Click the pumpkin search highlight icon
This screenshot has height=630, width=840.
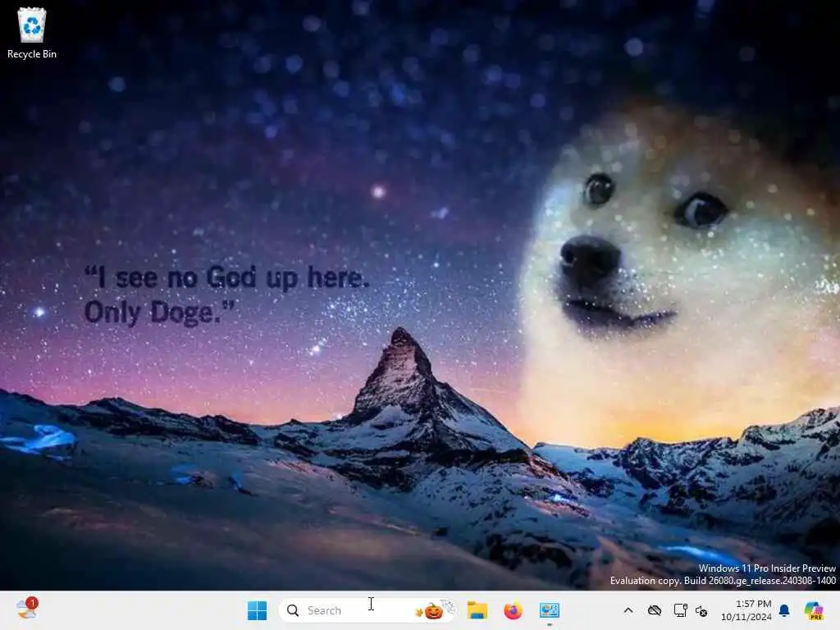coord(435,609)
